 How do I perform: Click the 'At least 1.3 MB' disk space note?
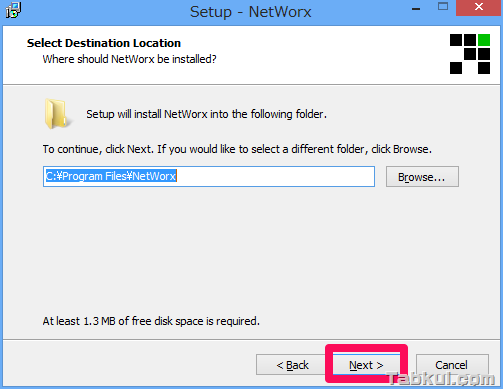[151, 321]
